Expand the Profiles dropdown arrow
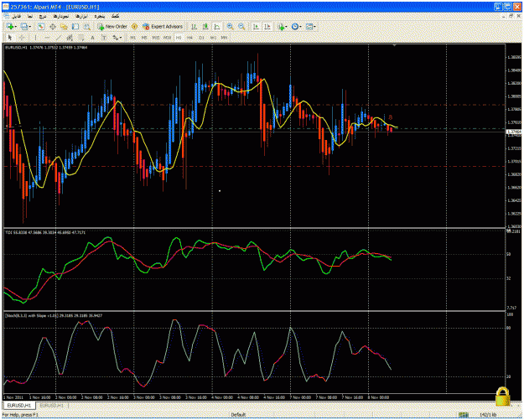Image resolution: width=524 pixels, height=420 pixels. point(30,27)
